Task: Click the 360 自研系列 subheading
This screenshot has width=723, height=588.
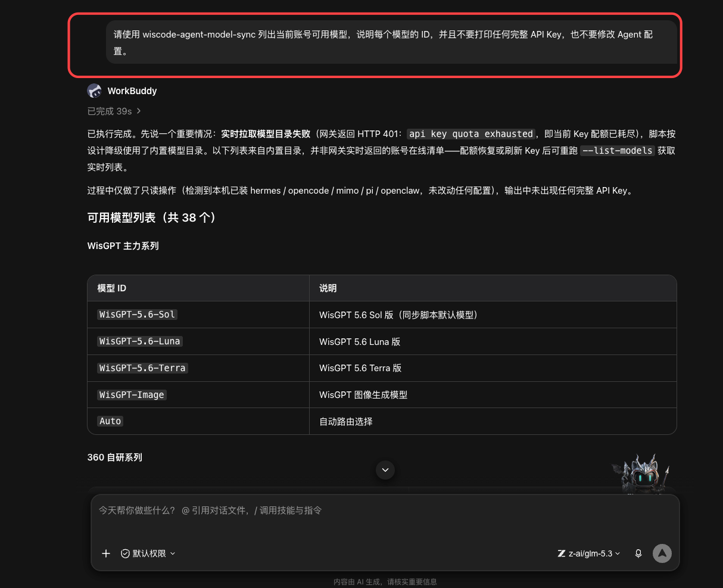Action: pyautogui.click(x=115, y=458)
